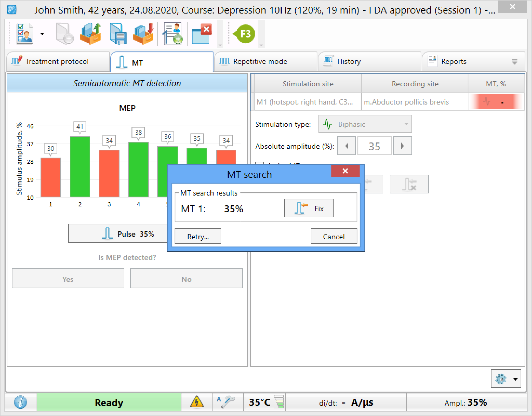The height and width of the screenshot is (416, 532).
Task: Close the main application window
Action: [x=512, y=7]
